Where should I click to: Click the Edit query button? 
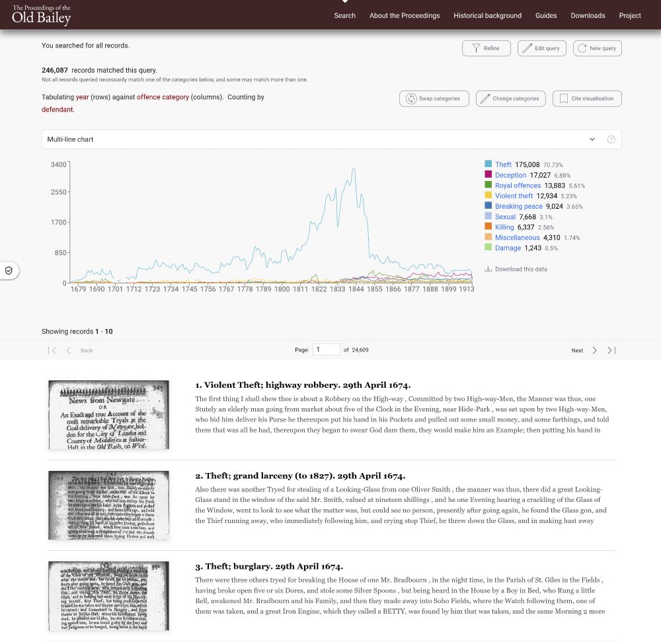tap(542, 48)
